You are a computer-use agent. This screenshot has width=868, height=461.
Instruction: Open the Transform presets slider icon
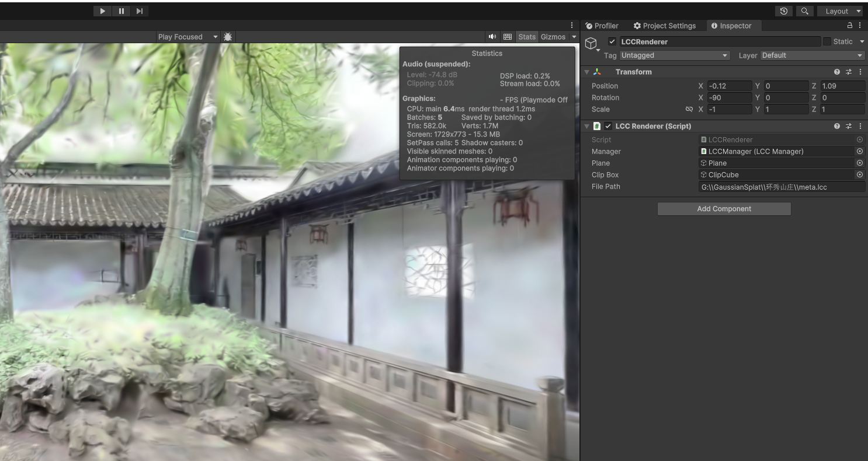point(849,72)
